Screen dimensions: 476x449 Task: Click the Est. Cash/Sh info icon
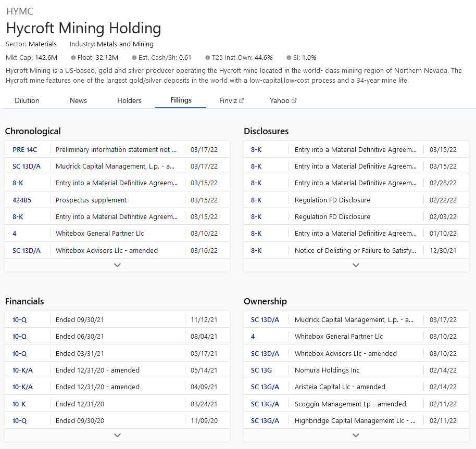click(x=134, y=58)
